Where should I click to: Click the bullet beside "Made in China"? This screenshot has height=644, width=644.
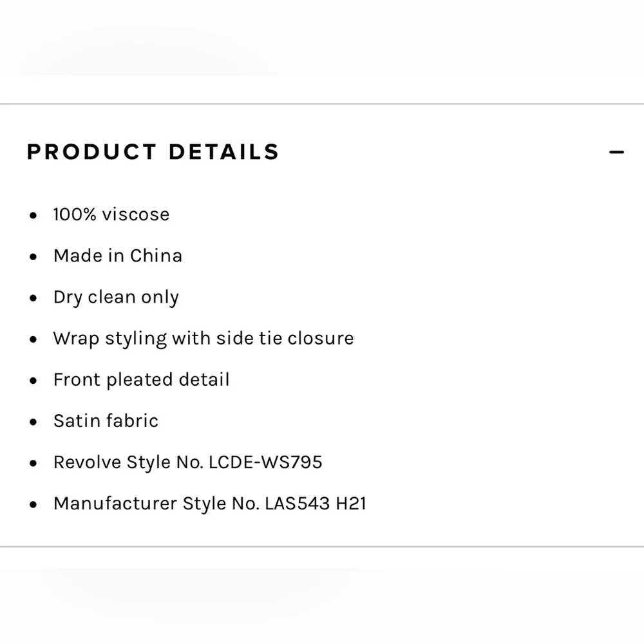(33, 257)
